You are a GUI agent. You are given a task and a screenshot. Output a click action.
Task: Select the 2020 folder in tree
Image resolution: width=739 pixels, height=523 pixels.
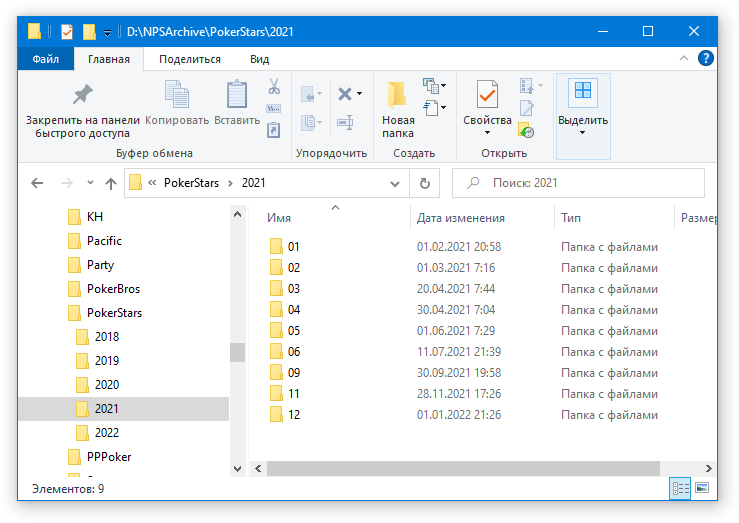(x=107, y=384)
